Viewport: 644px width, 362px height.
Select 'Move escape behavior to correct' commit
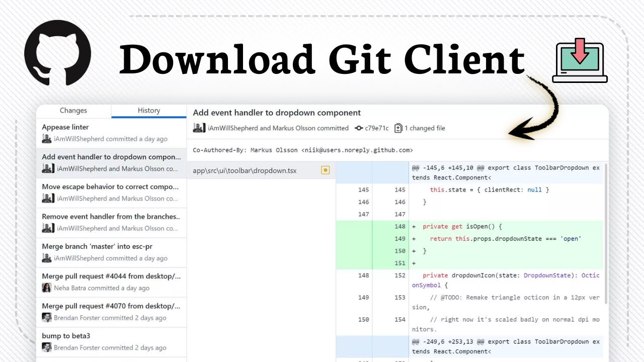coord(111,193)
